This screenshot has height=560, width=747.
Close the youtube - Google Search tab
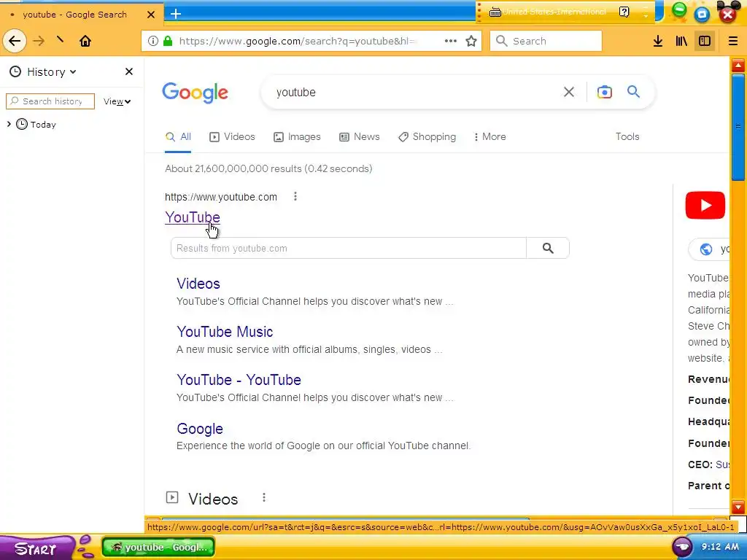(x=151, y=15)
